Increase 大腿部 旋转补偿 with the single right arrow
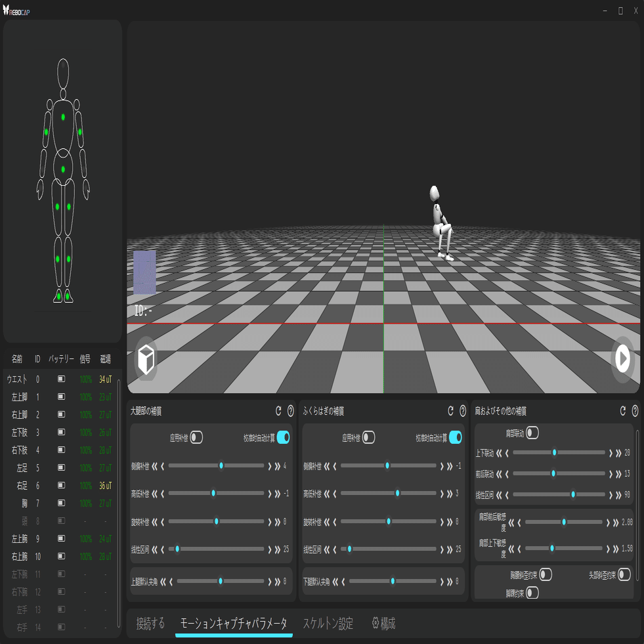 click(270, 522)
